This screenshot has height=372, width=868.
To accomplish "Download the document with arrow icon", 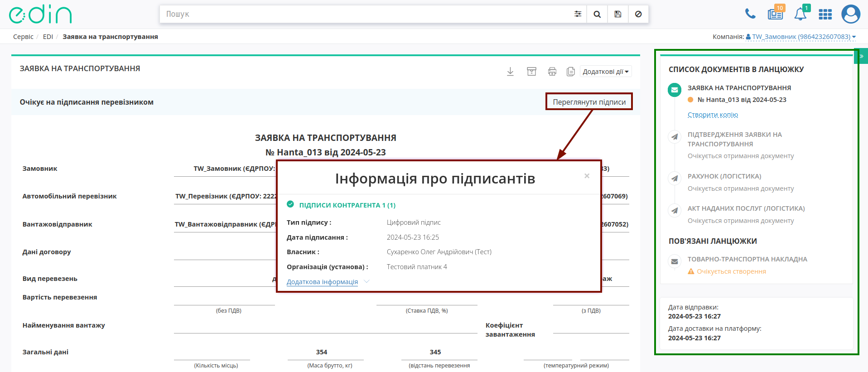I will pos(510,72).
